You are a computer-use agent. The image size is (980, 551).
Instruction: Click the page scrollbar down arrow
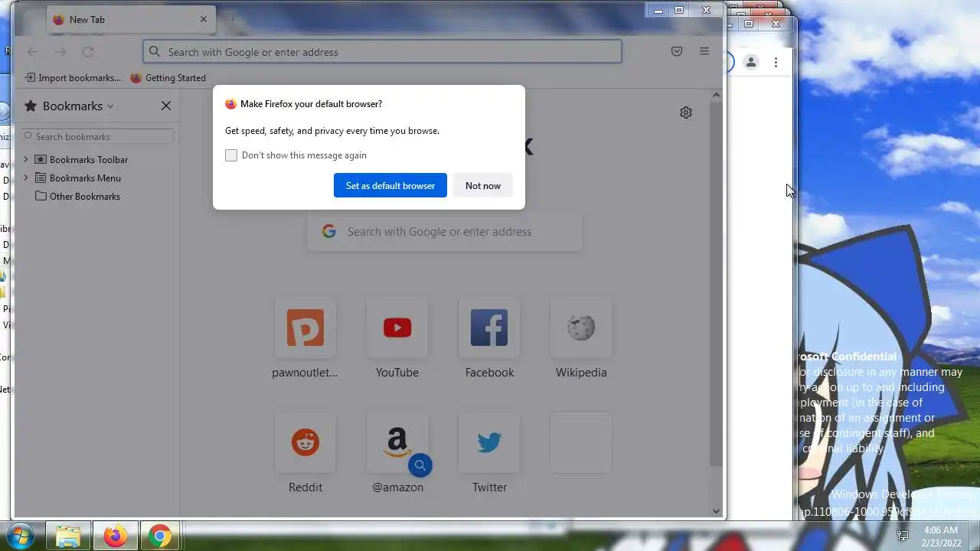pos(717,511)
